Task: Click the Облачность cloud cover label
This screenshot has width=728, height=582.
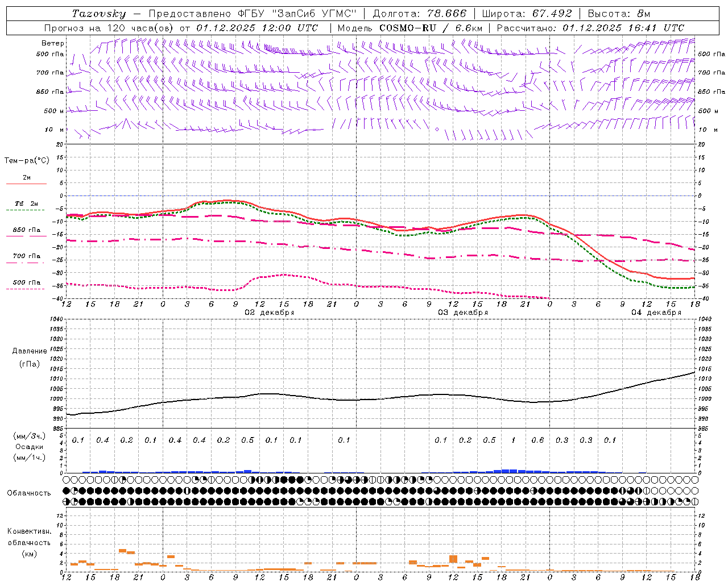Action: [x=29, y=493]
